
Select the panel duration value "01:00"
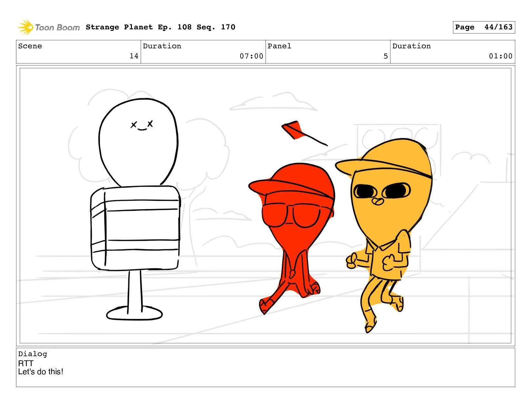501,56
